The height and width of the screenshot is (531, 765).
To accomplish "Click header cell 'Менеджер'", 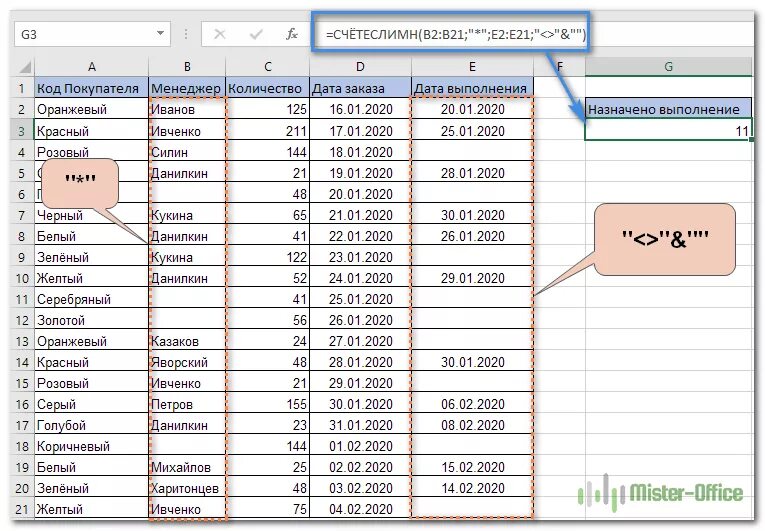I will click(x=187, y=88).
